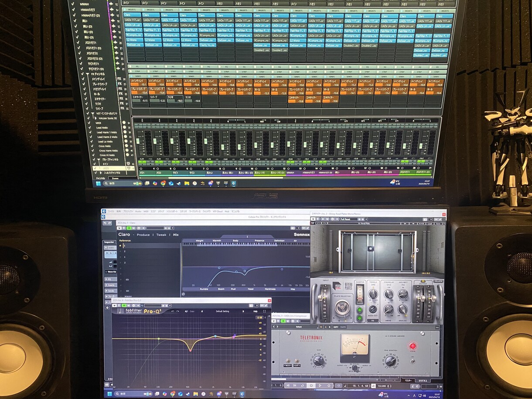Collapse the VST インストゥルメント folder
The height and width of the screenshot is (399, 532).
coord(92,113)
